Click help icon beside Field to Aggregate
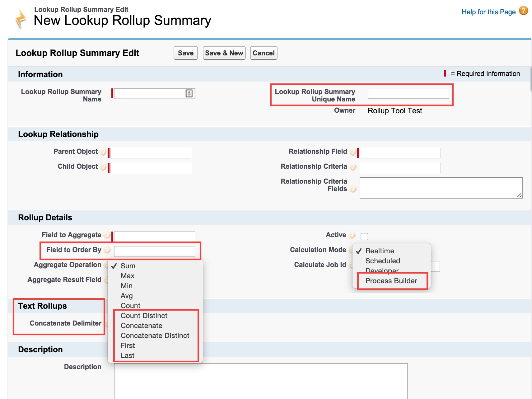This screenshot has width=532, height=399. (x=107, y=235)
